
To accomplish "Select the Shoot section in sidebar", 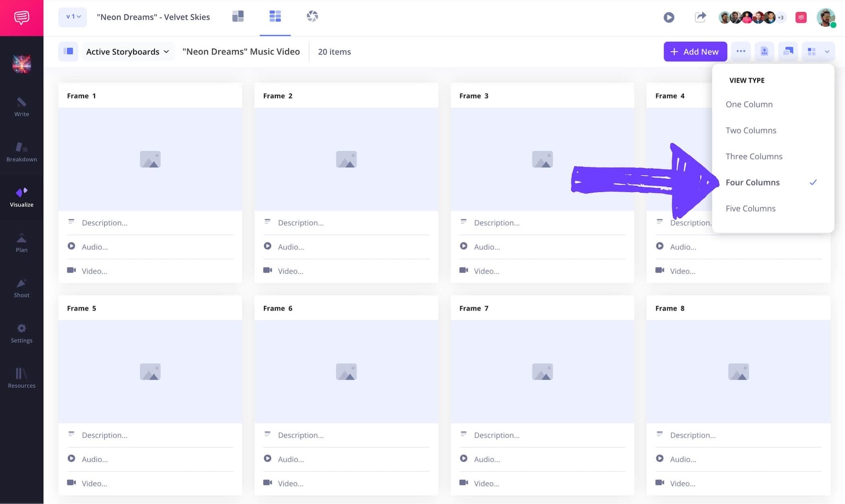I will (21, 288).
